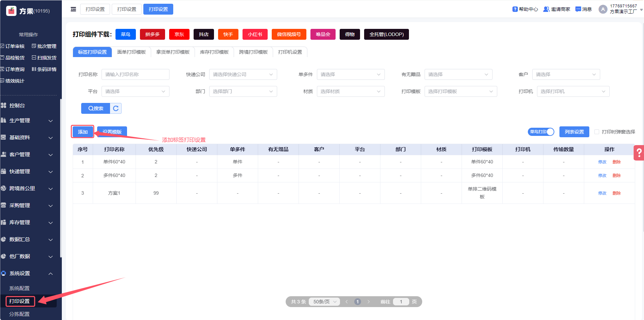Click the user avatar icon
The height and width of the screenshot is (320, 644).
coord(603,9)
